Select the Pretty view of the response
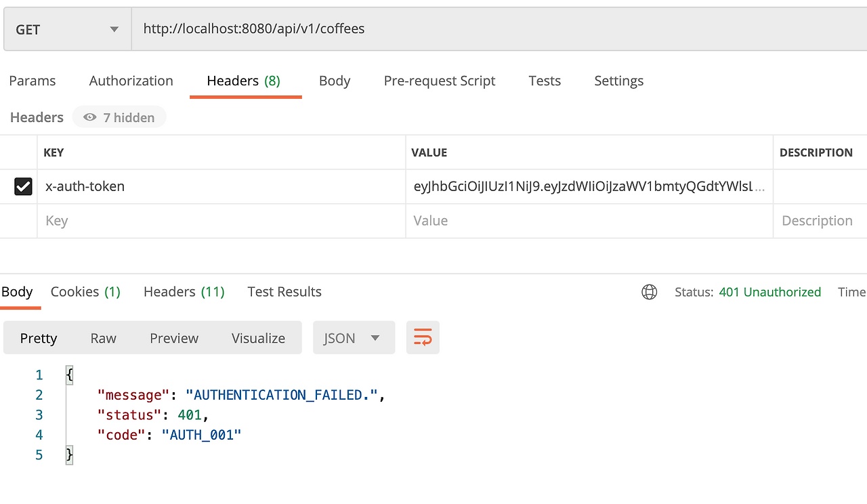Screen dimensions: 867x504 click(x=38, y=337)
